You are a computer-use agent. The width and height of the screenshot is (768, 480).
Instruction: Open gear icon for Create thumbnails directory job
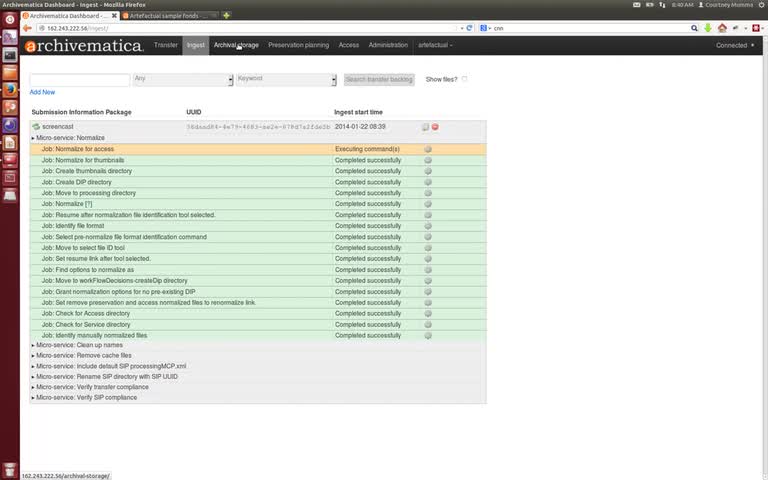pos(428,171)
